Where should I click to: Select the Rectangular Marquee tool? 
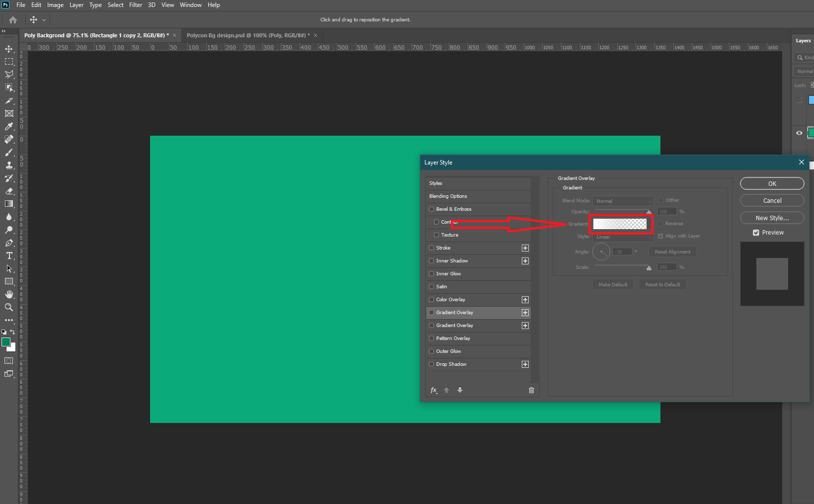[9, 62]
